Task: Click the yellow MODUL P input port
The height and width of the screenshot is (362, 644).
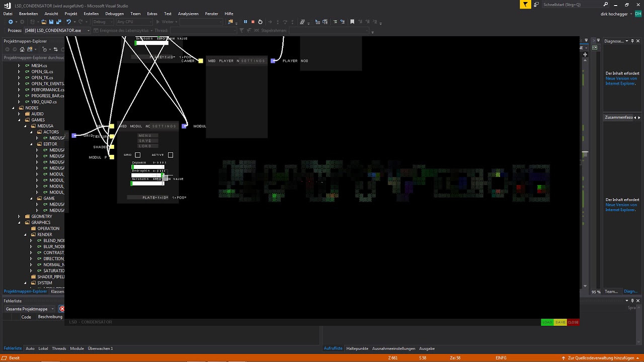Action: 112,157
